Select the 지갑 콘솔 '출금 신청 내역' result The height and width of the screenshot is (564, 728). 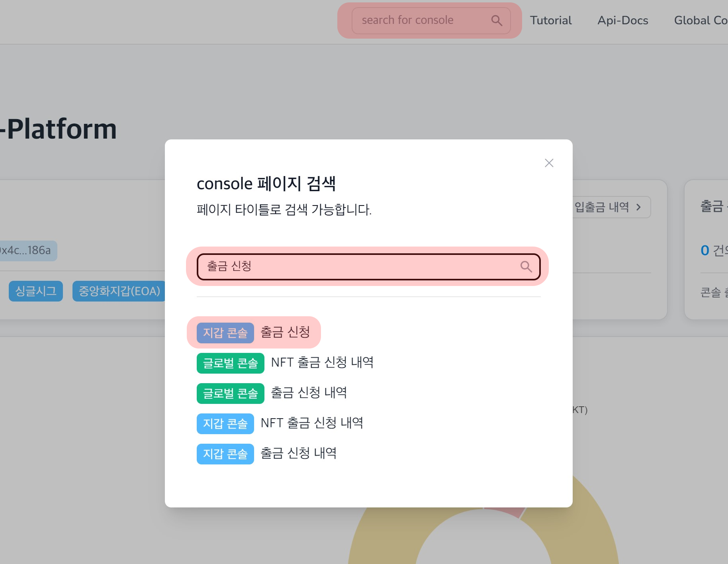click(267, 454)
